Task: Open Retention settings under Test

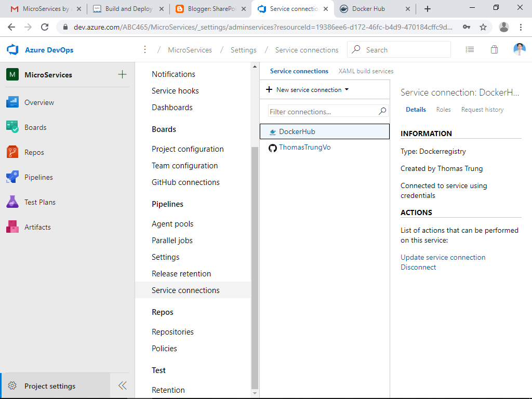Action: coord(168,390)
